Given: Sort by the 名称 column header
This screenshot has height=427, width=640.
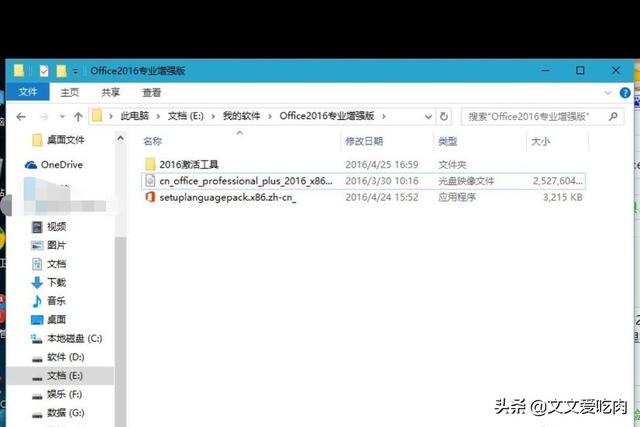Looking at the screenshot, I should (x=153, y=141).
